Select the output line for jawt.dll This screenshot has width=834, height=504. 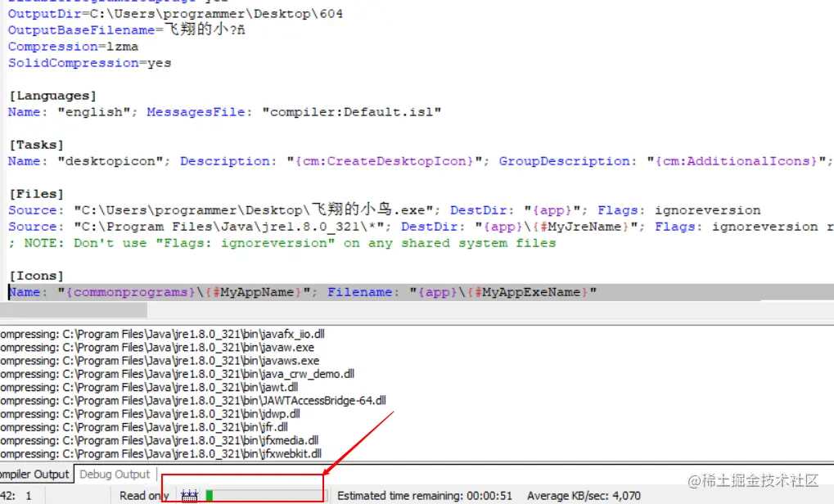(x=149, y=387)
